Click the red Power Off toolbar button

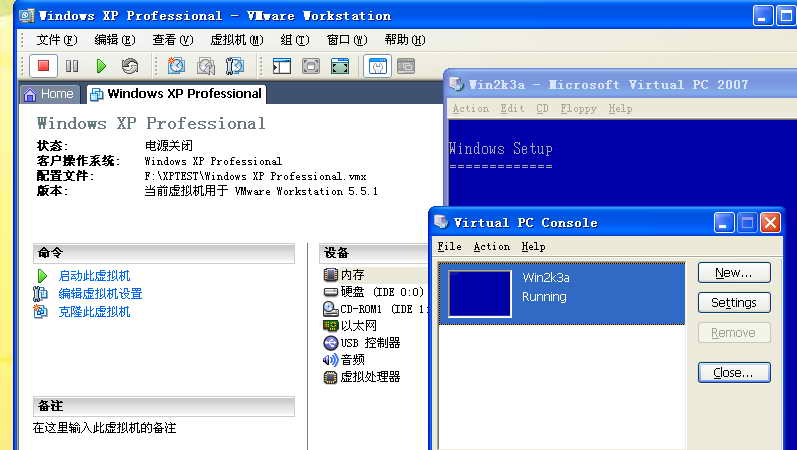click(x=43, y=66)
